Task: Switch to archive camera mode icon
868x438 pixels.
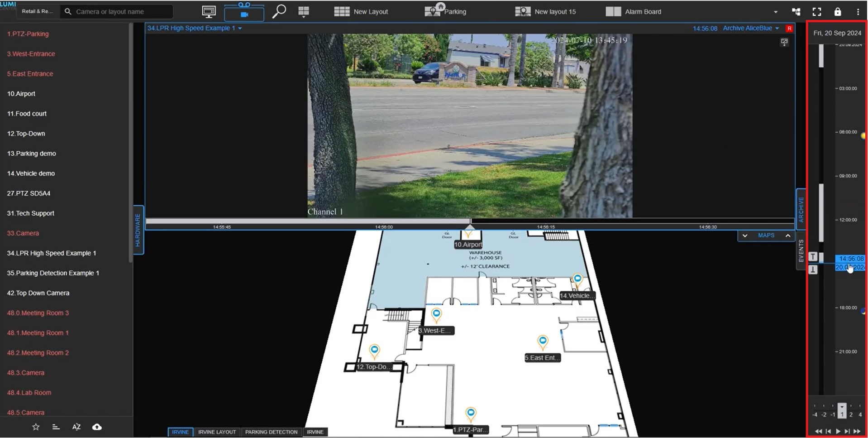Action: 244,12
